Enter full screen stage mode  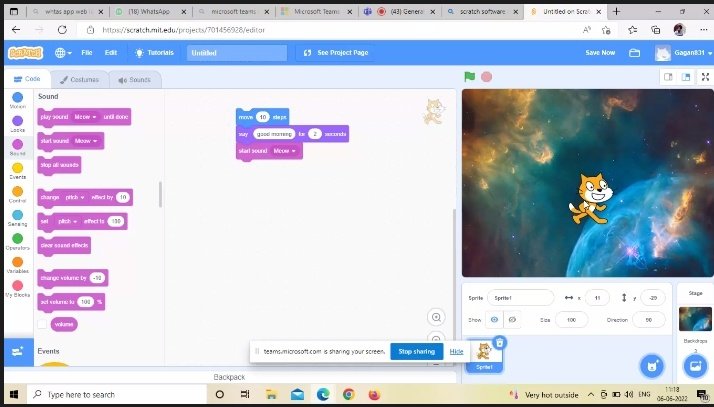coord(705,77)
